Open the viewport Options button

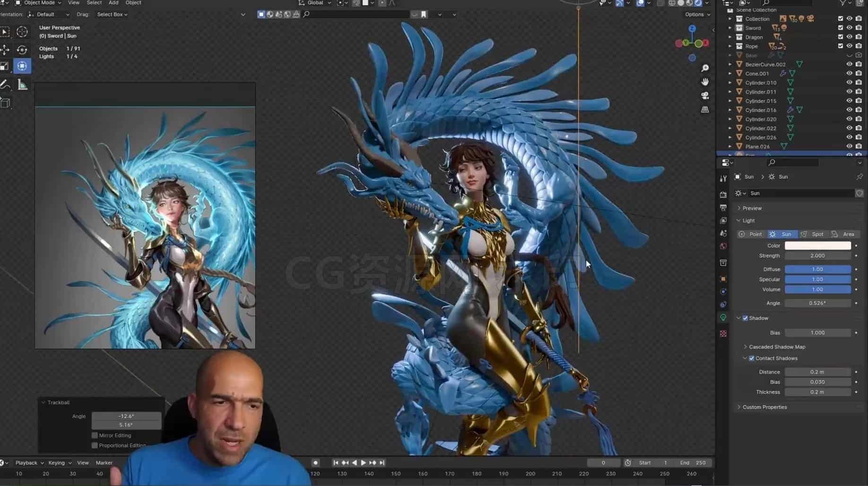tap(697, 15)
